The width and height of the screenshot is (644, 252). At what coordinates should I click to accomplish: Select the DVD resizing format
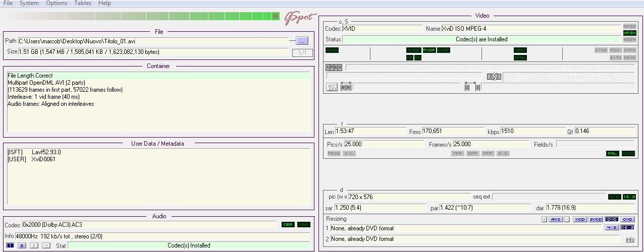point(612,219)
